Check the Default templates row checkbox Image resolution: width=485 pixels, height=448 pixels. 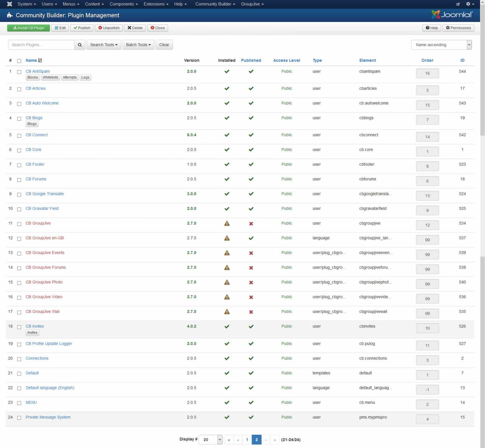pos(19,374)
